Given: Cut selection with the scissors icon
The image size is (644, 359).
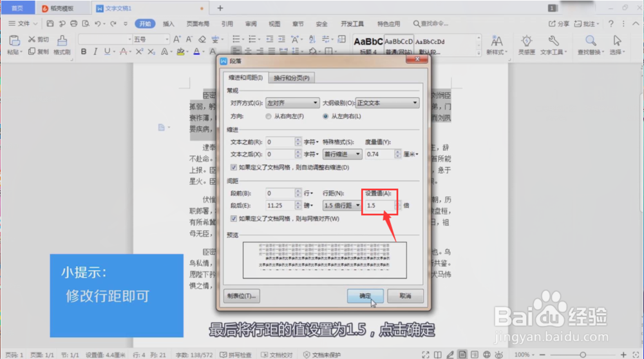Looking at the screenshot, I should coord(32,39).
